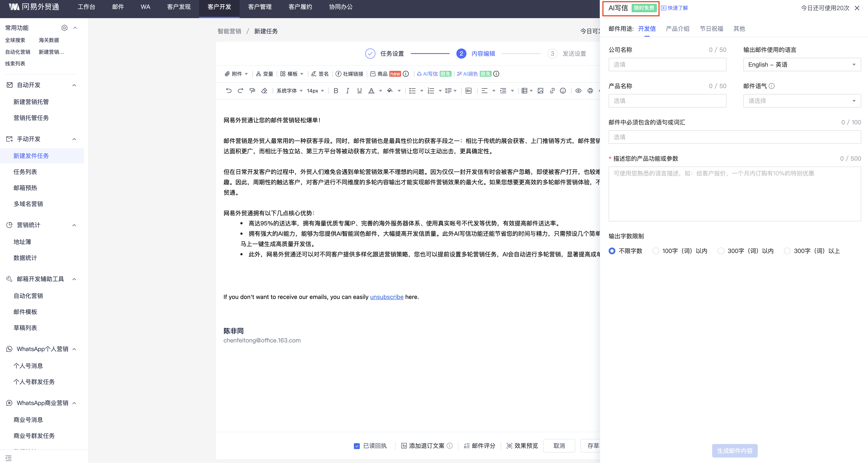Viewport: 868px width, 463px height.
Task: Open the 商品 product tool
Action: click(x=379, y=74)
